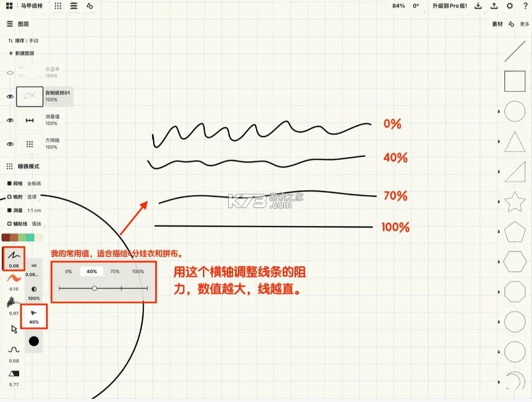Screen dimensions: 532x402
Task: Select the triangle shape guide
Action: tap(514, 142)
